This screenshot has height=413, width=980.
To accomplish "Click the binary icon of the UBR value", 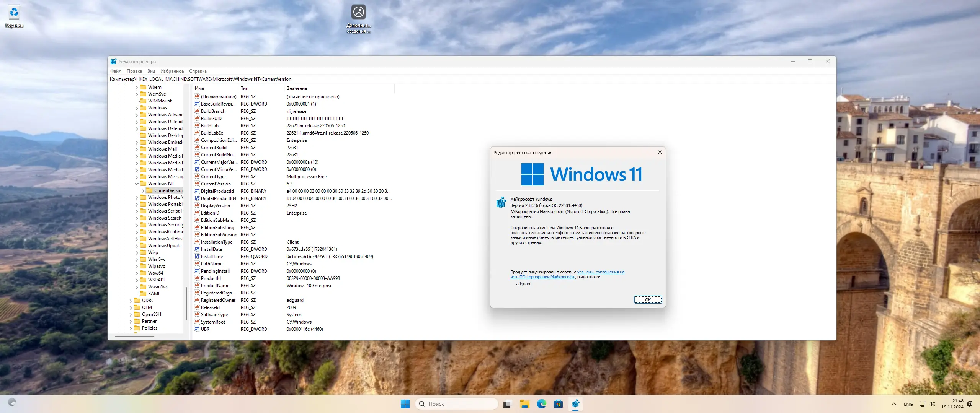I will point(197,329).
